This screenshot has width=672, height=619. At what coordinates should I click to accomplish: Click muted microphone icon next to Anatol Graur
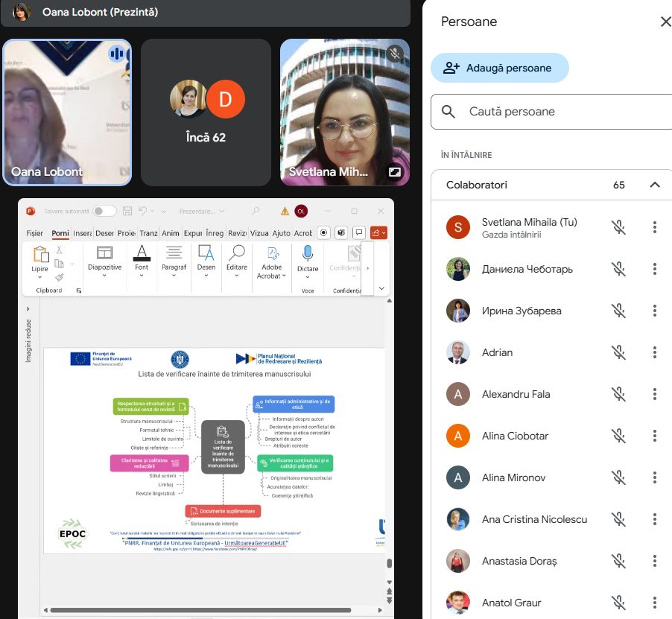pos(618,603)
